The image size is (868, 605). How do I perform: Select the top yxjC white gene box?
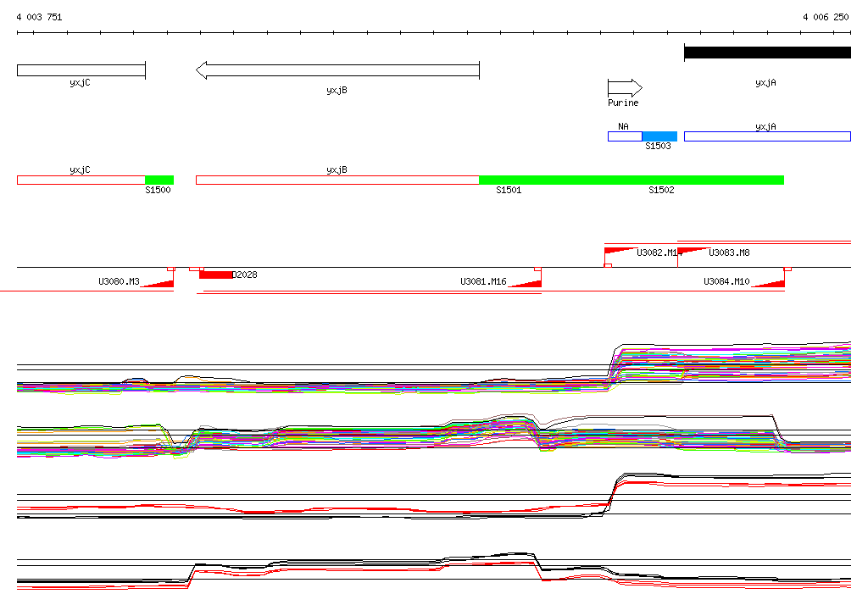(81, 69)
